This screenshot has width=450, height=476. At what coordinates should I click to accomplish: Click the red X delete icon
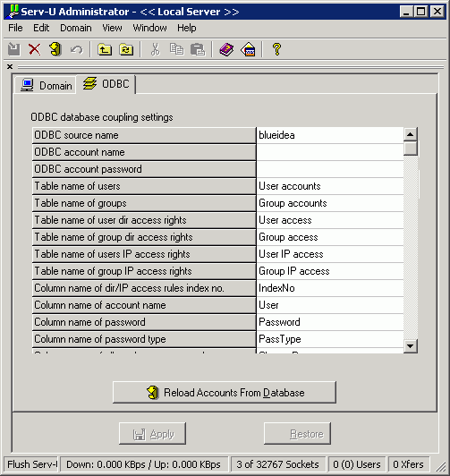point(35,49)
